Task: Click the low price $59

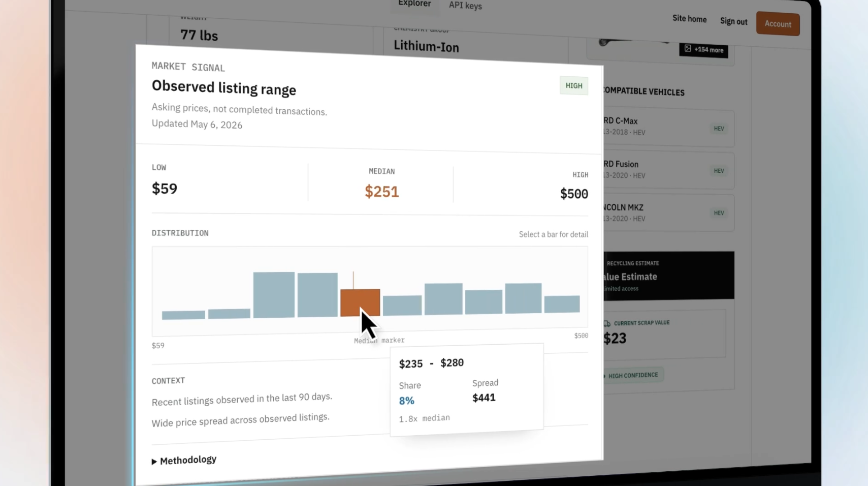Action: pos(165,189)
